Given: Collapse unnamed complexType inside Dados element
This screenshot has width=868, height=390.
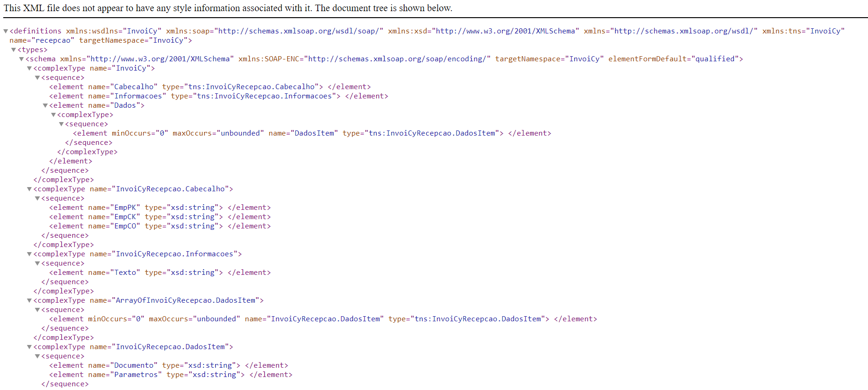Looking at the screenshot, I should (53, 115).
